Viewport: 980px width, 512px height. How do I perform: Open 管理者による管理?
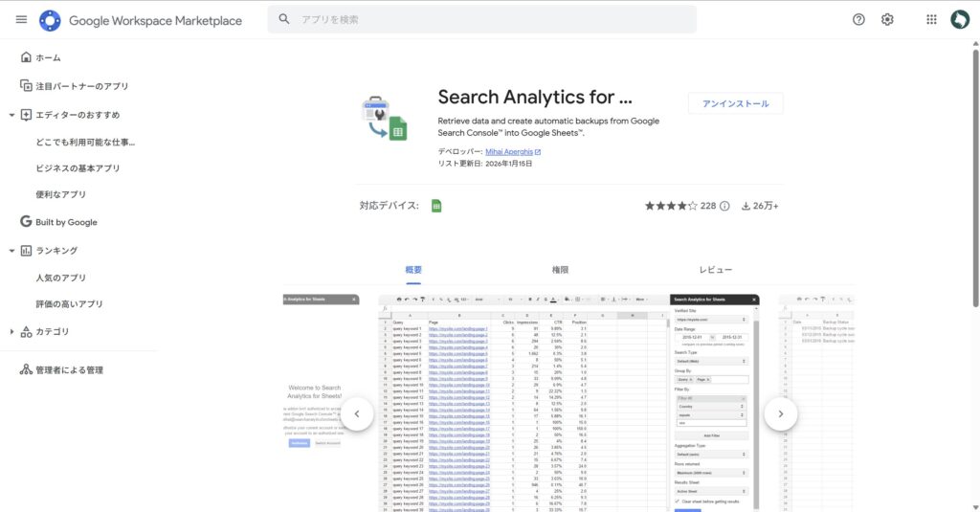[69, 370]
